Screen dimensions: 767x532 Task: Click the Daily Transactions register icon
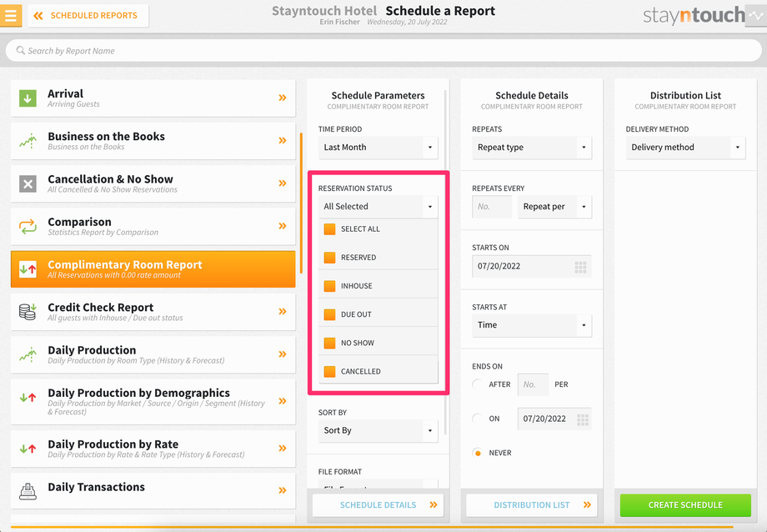(28, 490)
